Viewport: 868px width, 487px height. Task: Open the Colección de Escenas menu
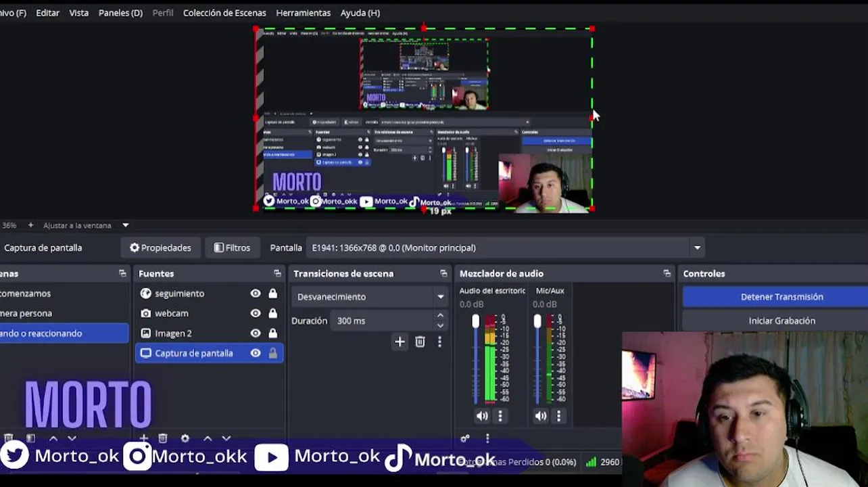coord(224,13)
